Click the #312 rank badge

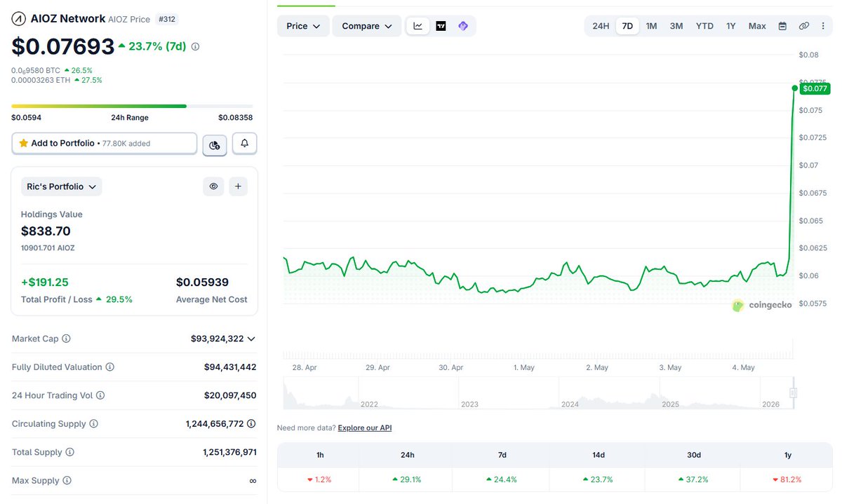click(x=166, y=19)
